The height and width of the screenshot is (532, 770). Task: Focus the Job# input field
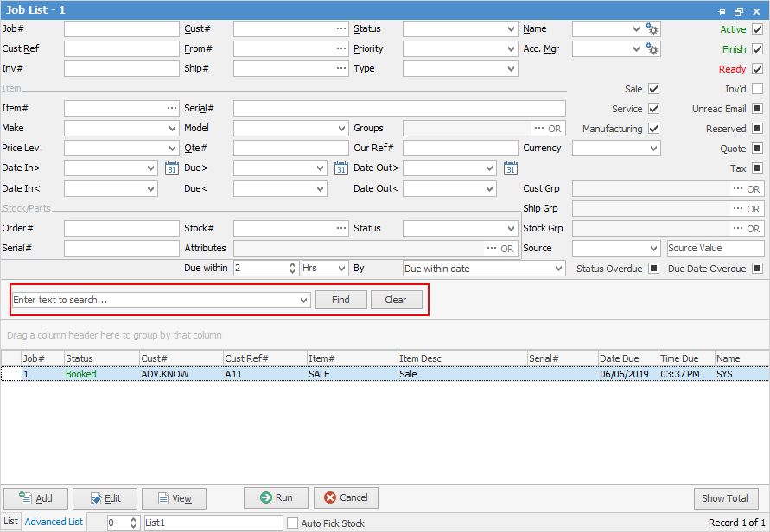[121, 29]
